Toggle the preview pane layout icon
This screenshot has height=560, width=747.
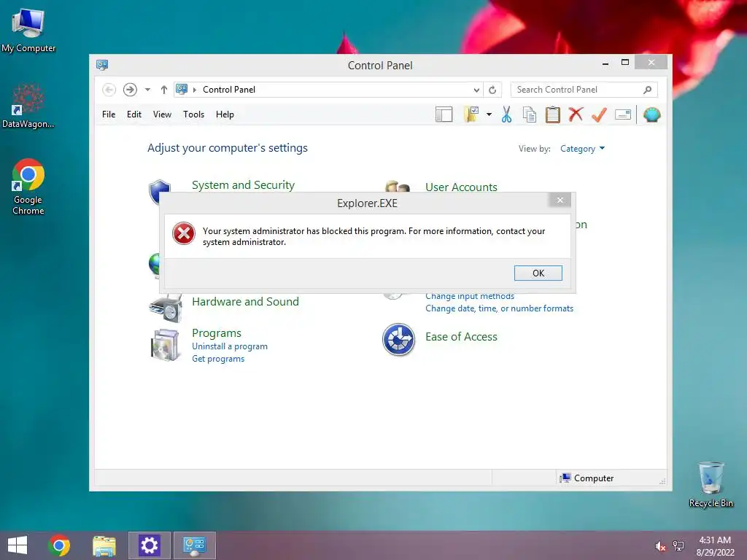(x=444, y=114)
